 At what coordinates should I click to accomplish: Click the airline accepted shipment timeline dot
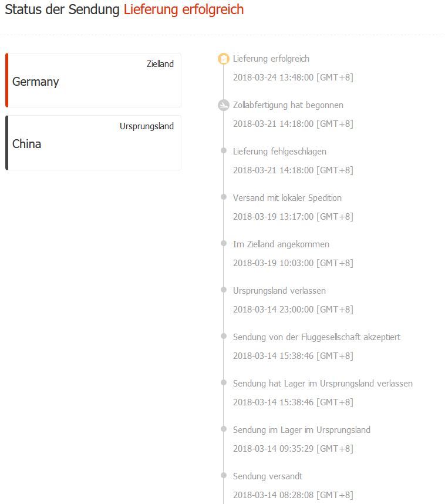(224, 337)
